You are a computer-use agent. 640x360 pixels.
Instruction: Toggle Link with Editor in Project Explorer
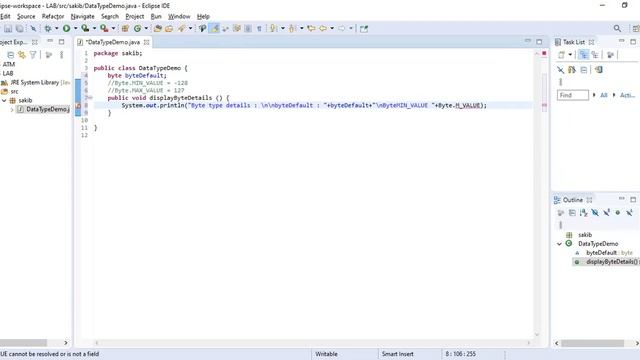22,55
